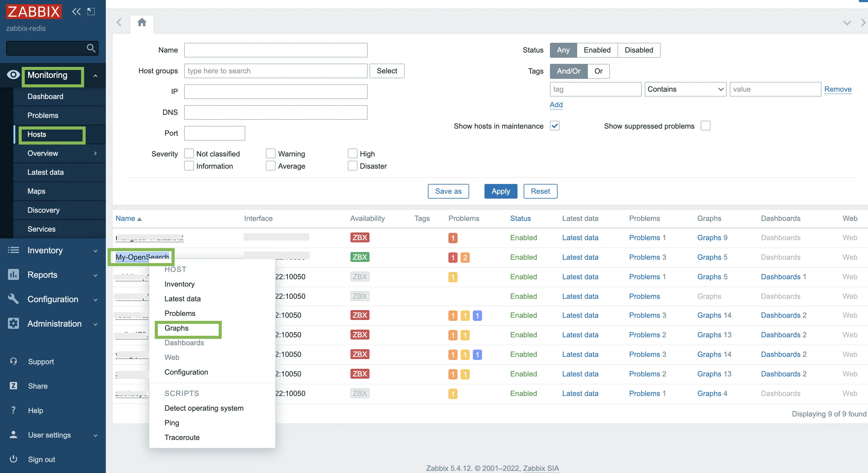
Task: Click the Reports section icon
Action: [x=13, y=274]
